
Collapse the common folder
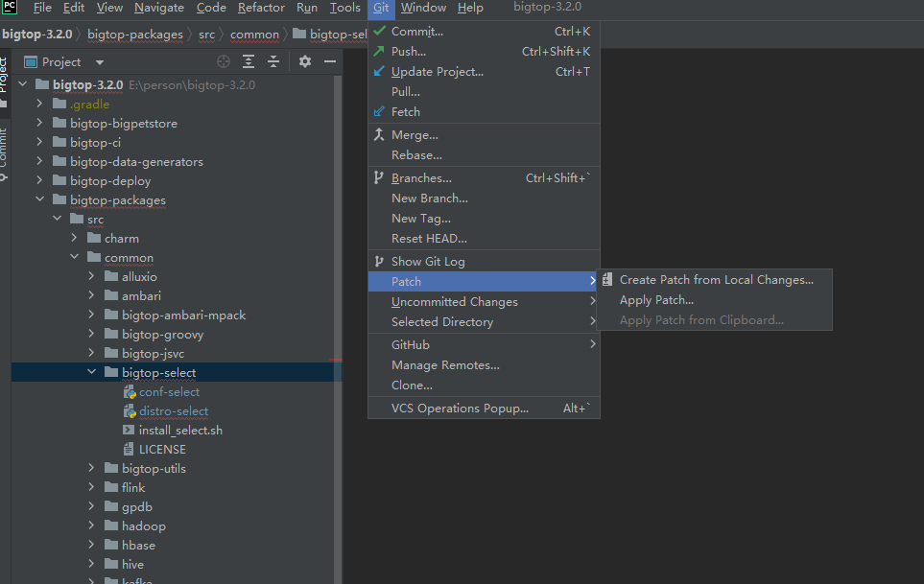74,257
